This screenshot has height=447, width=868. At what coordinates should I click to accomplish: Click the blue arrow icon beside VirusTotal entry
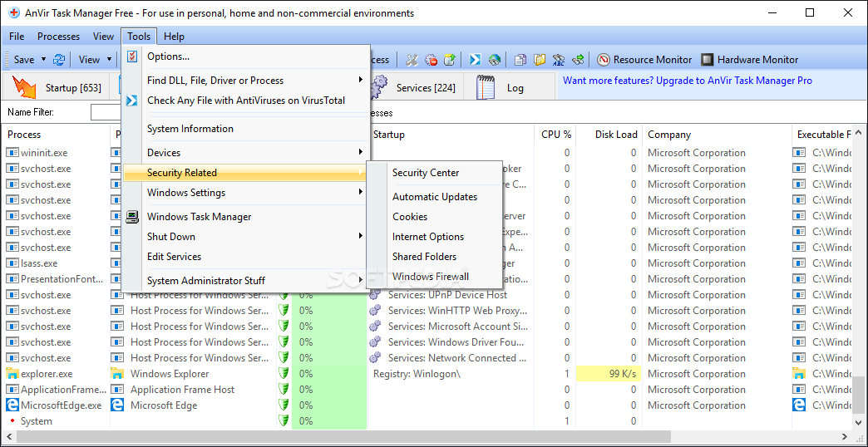click(x=131, y=101)
